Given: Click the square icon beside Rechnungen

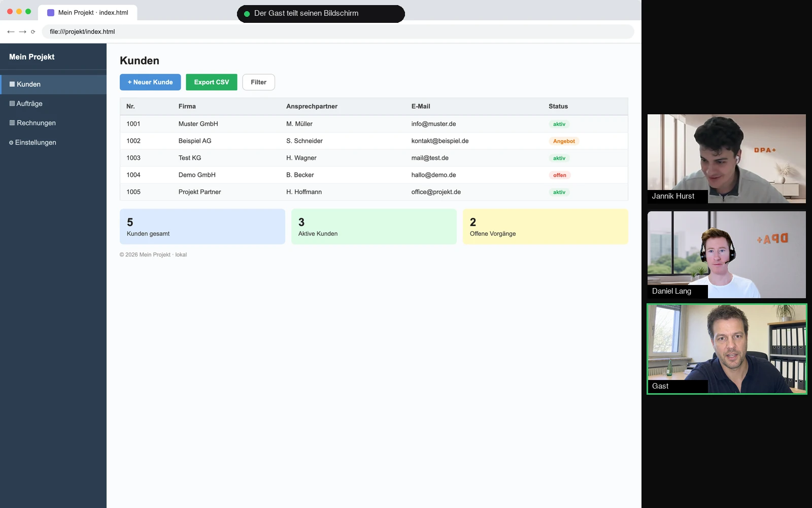Looking at the screenshot, I should click(12, 123).
